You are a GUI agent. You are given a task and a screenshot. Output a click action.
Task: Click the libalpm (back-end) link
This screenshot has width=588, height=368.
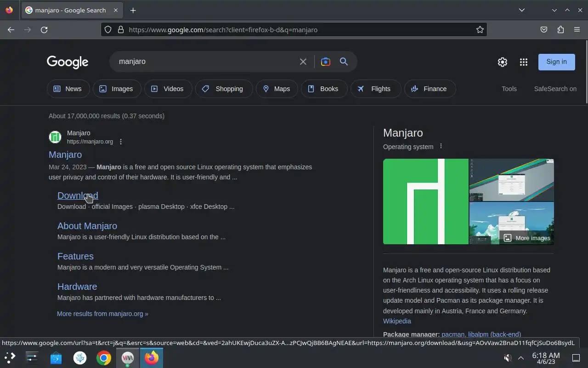tap(494, 334)
